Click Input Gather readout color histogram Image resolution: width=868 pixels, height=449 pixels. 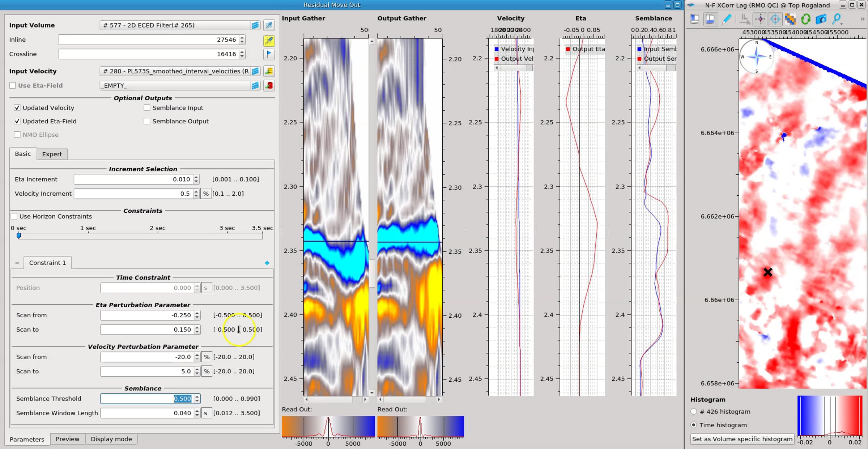click(x=328, y=426)
